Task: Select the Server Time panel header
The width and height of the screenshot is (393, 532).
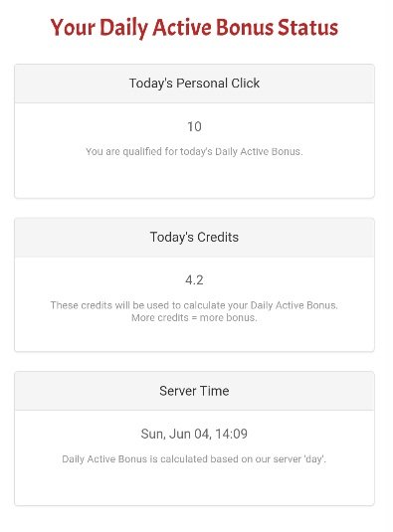Action: click(x=194, y=391)
